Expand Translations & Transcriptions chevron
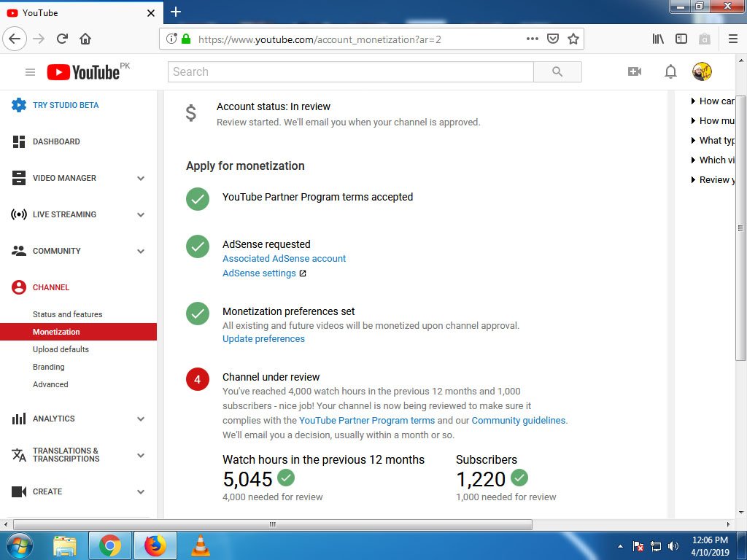This screenshot has width=747, height=560. (141, 455)
